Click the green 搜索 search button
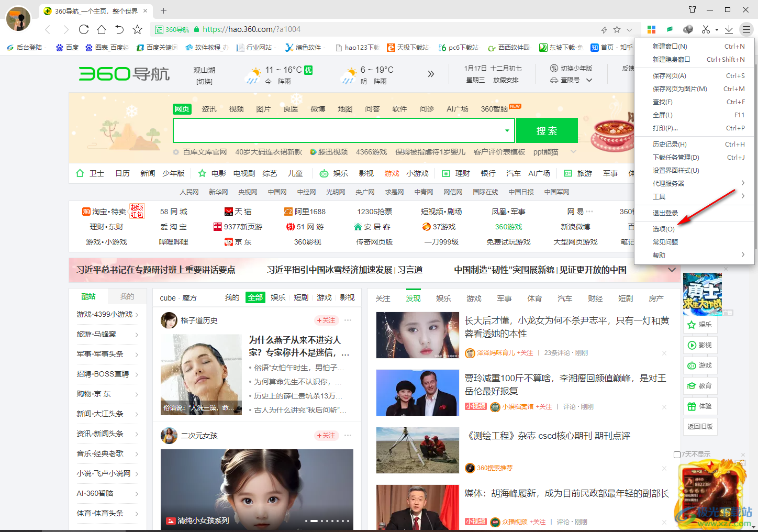Viewport: 758px width, 532px height. click(547, 130)
